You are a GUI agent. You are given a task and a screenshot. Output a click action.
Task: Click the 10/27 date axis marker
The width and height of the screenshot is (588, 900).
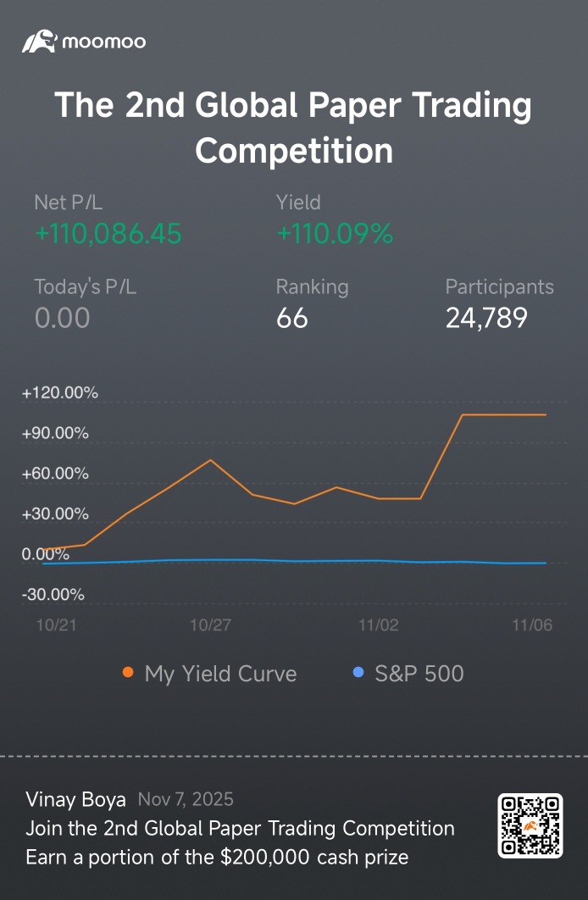[209, 625]
